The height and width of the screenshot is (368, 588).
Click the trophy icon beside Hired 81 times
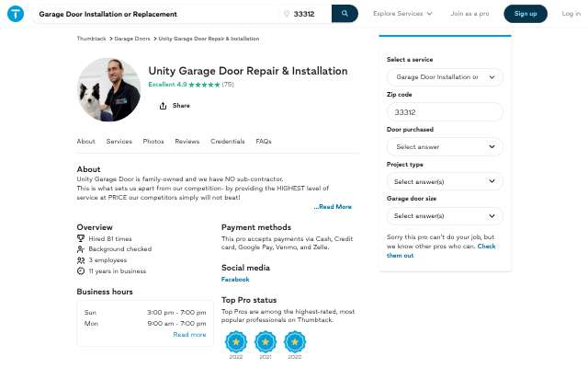[81, 238]
